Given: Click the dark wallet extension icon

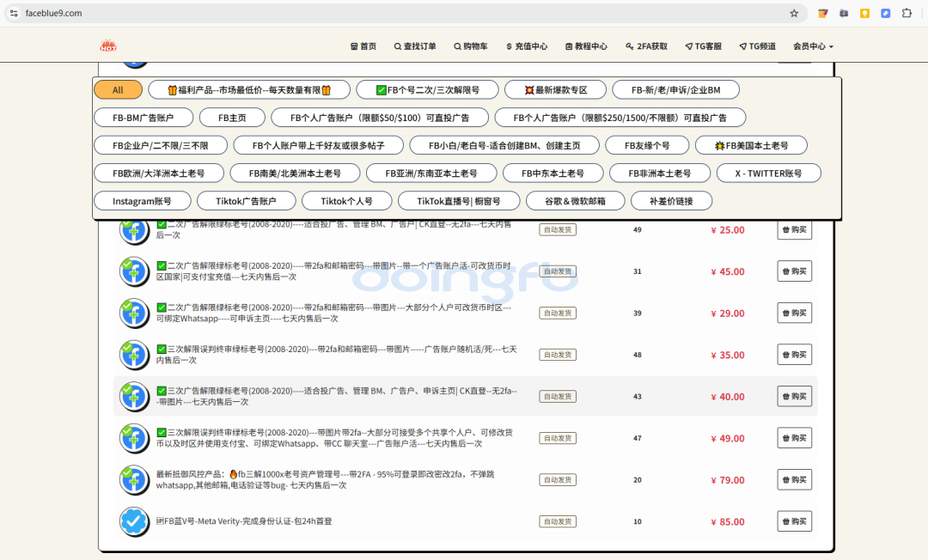Looking at the screenshot, I should pyautogui.click(x=844, y=13).
